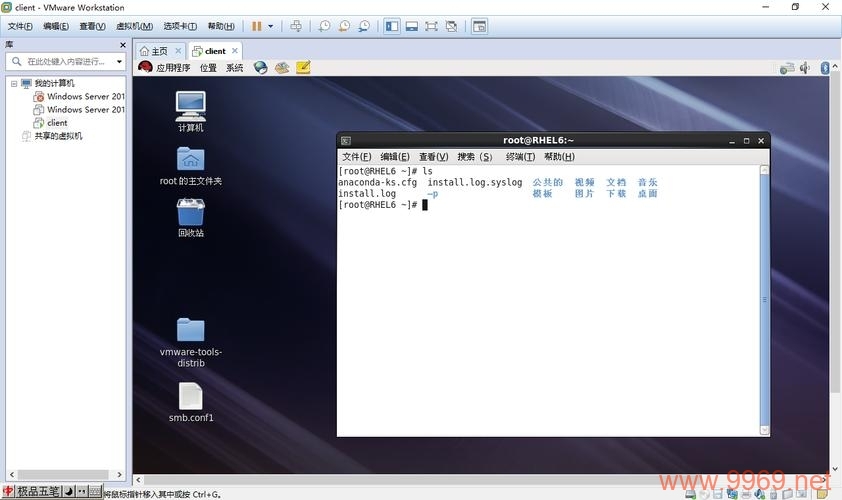The image size is (842, 500).
Task: Click the volume speaker icon in guest panel
Action: [804, 68]
